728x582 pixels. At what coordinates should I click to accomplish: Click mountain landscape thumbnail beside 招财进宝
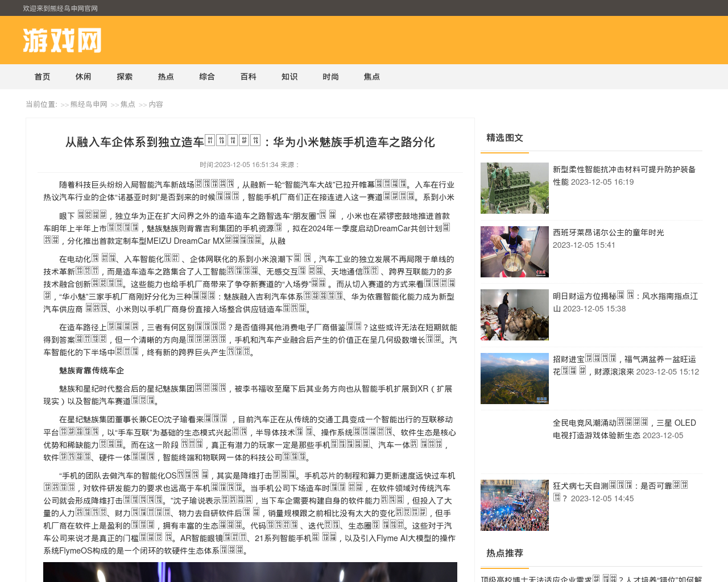[515, 379]
